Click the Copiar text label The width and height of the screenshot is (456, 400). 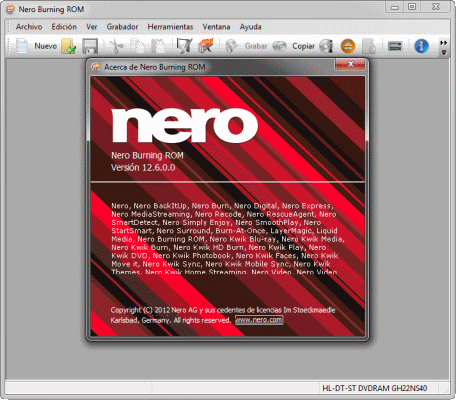click(303, 46)
